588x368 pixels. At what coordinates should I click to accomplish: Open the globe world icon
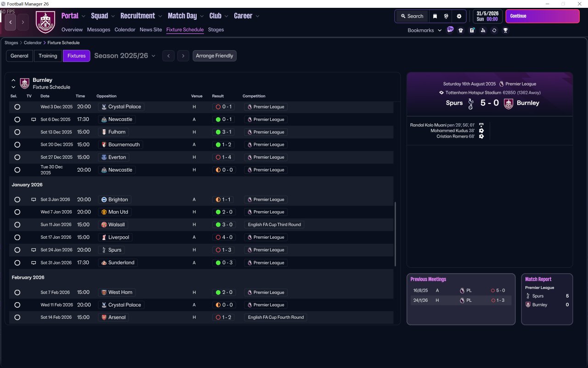[x=446, y=16]
